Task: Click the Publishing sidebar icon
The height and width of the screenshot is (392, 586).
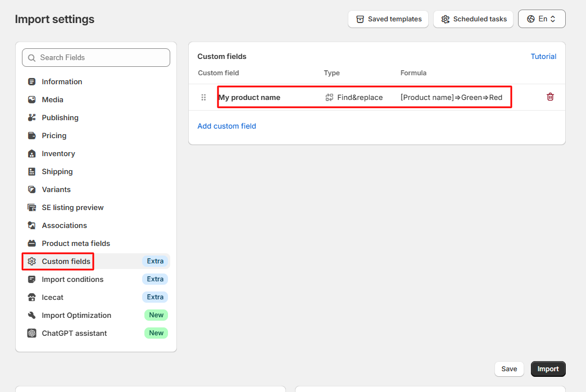Action: [32, 117]
